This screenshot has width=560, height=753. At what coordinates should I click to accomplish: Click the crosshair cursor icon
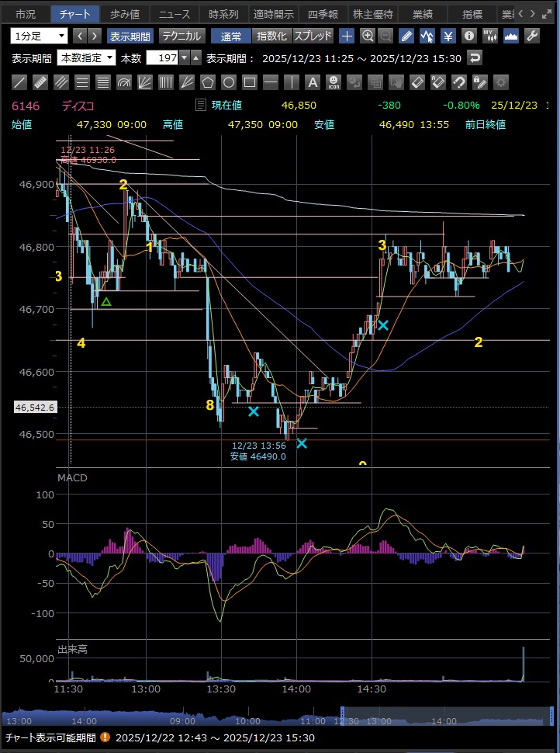[x=347, y=36]
